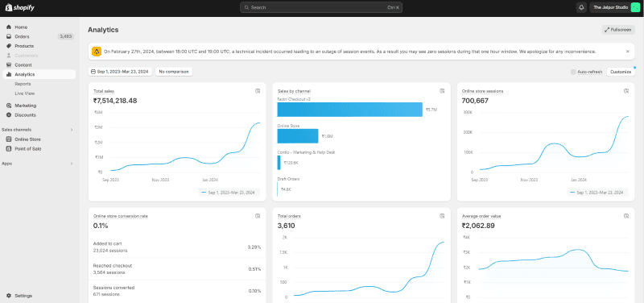Viewport: 644px width, 303px height.
Task: Open the No comparison dropdown
Action: pyautogui.click(x=174, y=72)
